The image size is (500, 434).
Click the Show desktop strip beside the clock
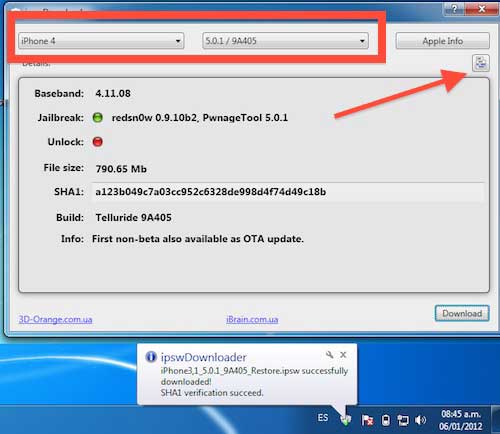(x=495, y=420)
